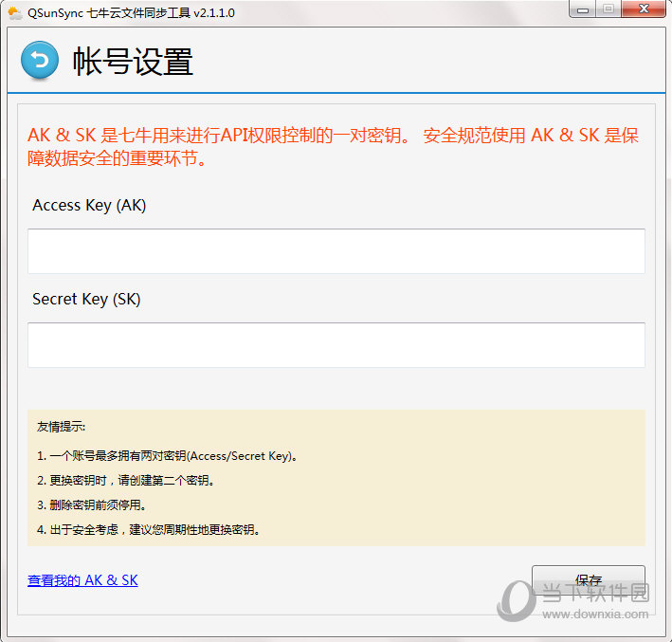Click the blue back arrow icon
The width and height of the screenshot is (672, 642).
[40, 60]
